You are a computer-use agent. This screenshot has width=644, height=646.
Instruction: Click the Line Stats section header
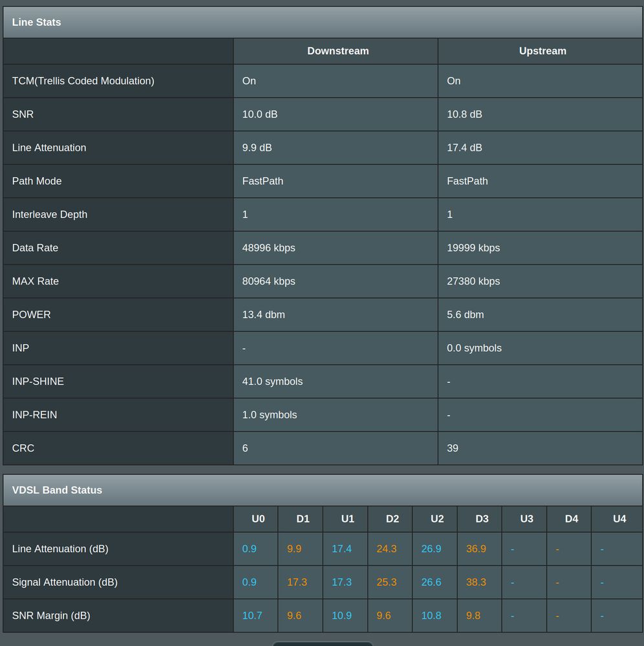pos(37,22)
